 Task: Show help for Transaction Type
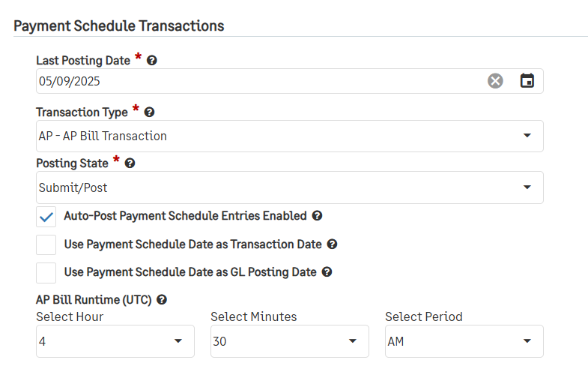[149, 112]
